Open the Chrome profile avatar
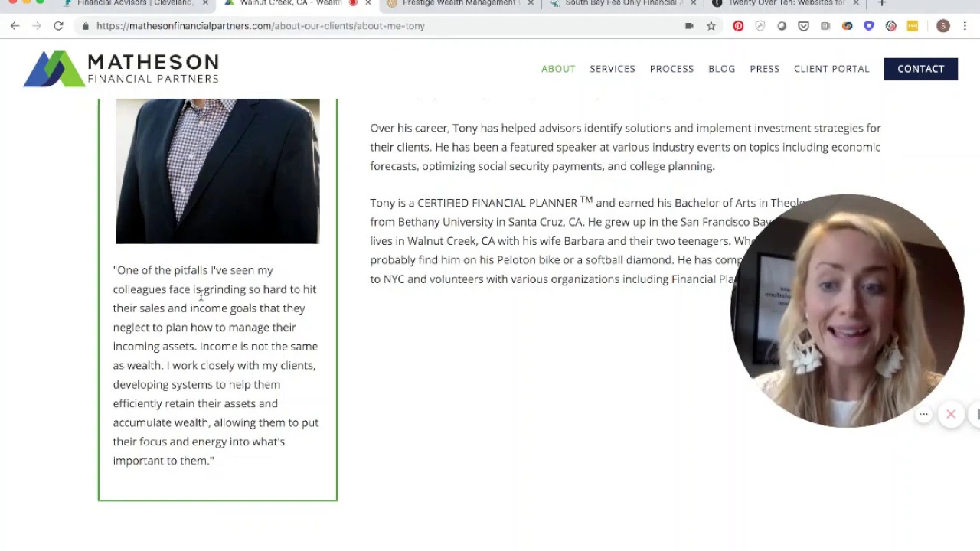This screenshot has width=980, height=551. point(943,26)
